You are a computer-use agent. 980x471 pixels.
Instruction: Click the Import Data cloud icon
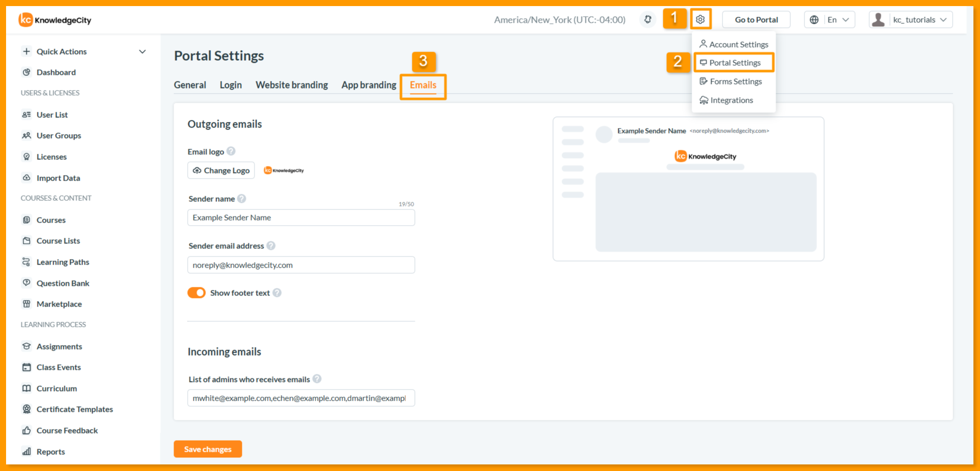[27, 178]
